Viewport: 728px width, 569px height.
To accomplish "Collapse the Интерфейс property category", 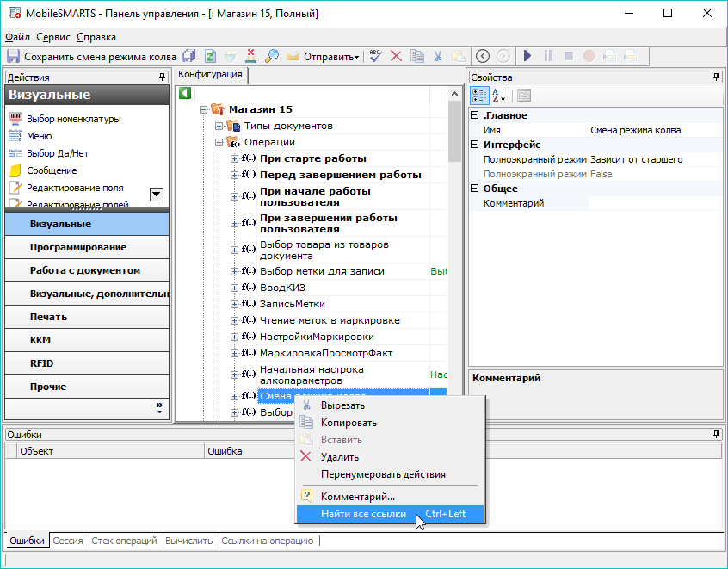I will (474, 145).
